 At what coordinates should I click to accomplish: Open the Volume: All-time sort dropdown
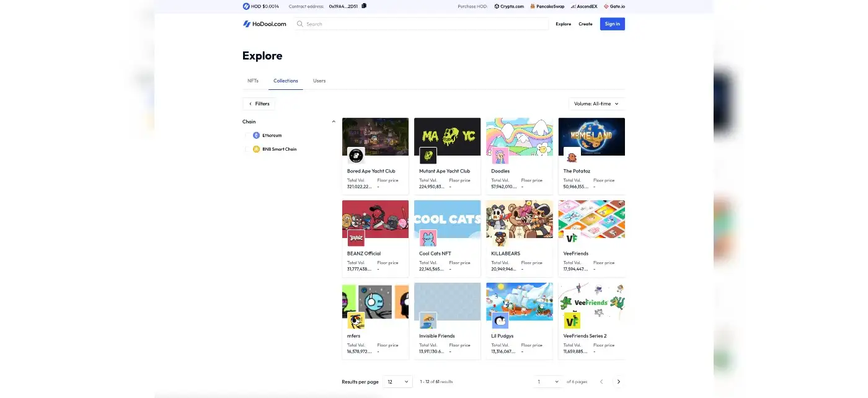596,104
